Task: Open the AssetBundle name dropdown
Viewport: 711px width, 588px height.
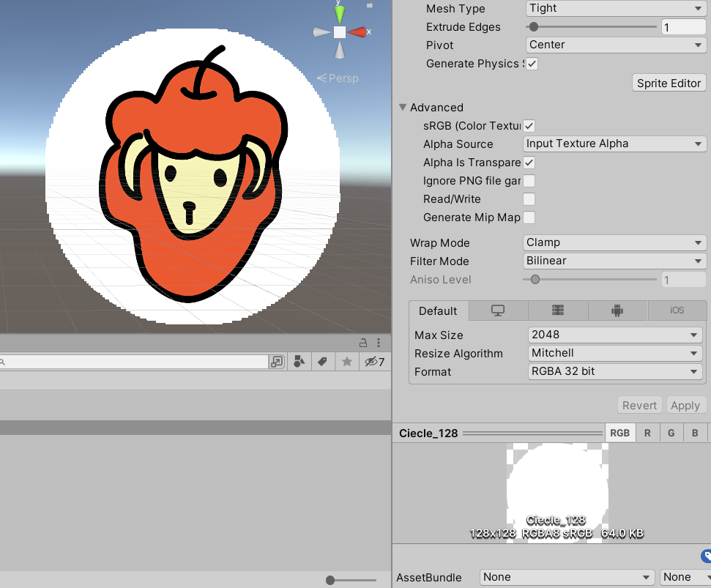Action: point(567,577)
